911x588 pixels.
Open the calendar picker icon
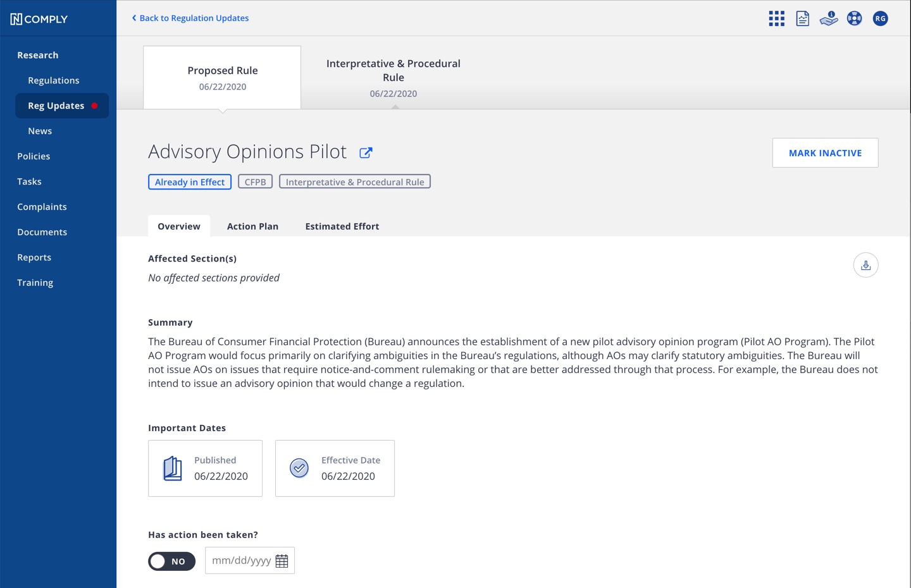click(282, 561)
